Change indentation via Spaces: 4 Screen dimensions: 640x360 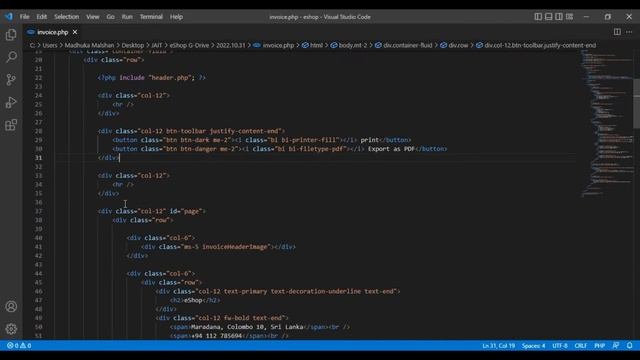pyautogui.click(x=533, y=346)
